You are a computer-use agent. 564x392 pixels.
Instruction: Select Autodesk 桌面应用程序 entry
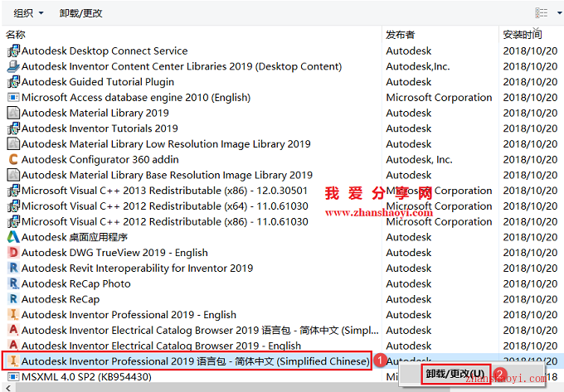(75, 237)
